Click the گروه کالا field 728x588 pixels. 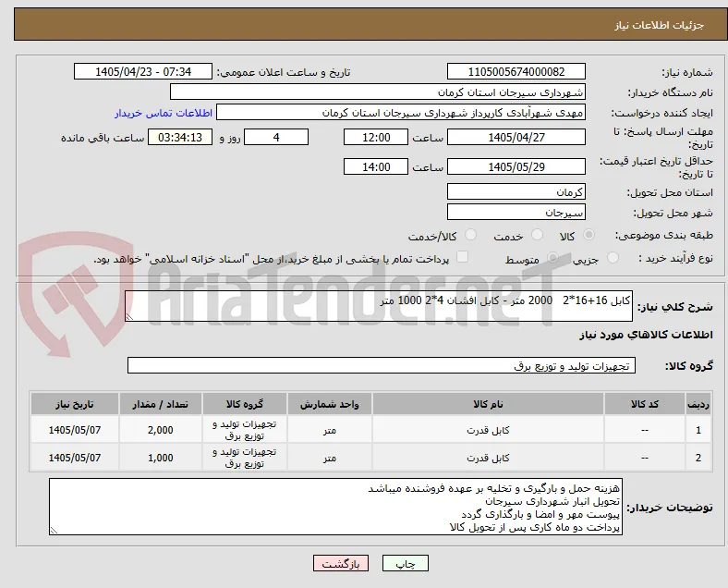pos(382,365)
